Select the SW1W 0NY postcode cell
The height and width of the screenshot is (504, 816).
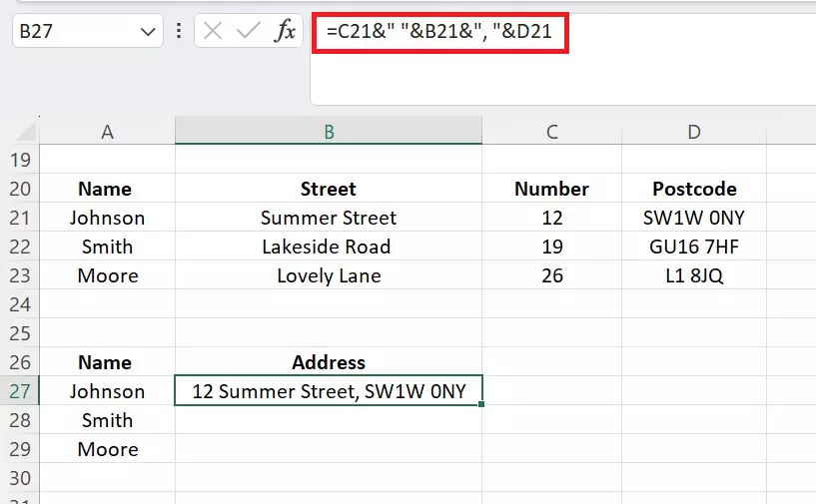(x=694, y=218)
